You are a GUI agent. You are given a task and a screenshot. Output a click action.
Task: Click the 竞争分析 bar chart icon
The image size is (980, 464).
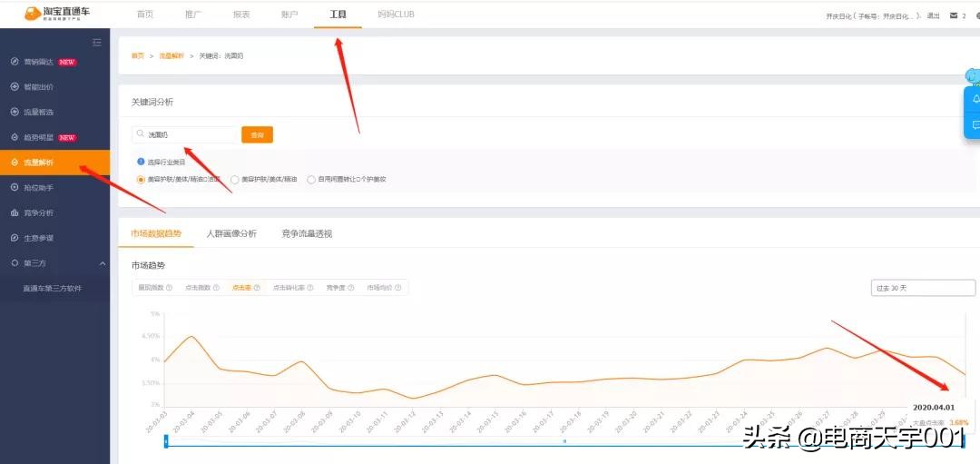15,212
